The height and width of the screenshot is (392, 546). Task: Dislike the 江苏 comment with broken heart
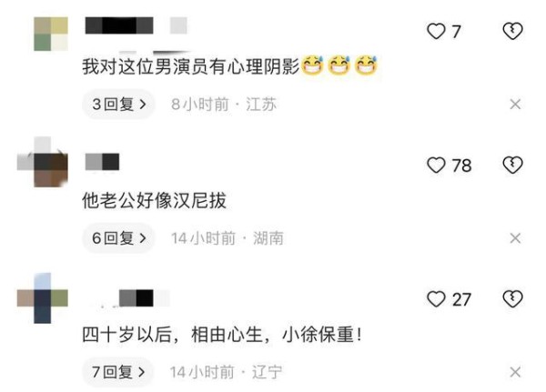512,31
